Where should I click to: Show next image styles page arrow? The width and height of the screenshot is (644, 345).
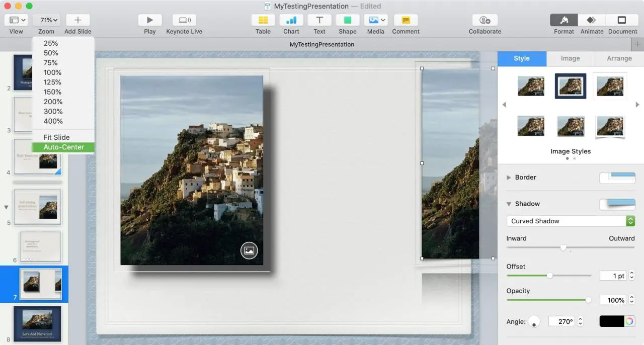[x=637, y=105]
